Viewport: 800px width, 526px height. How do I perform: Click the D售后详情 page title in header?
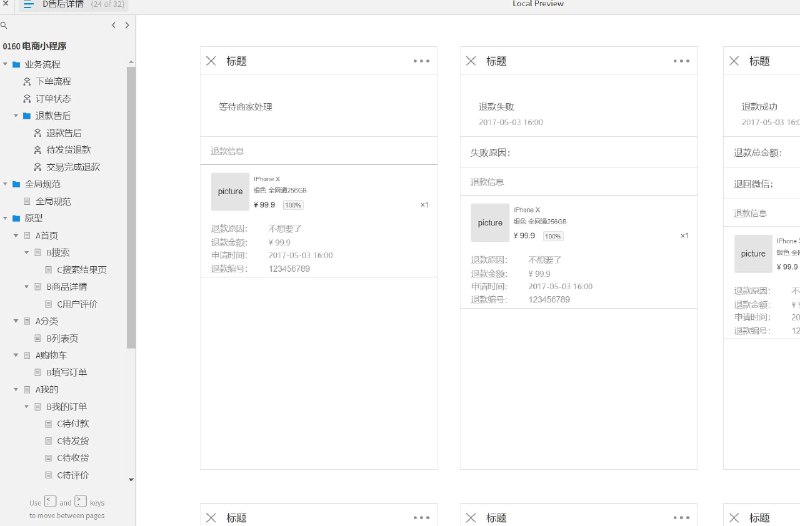(x=63, y=4)
